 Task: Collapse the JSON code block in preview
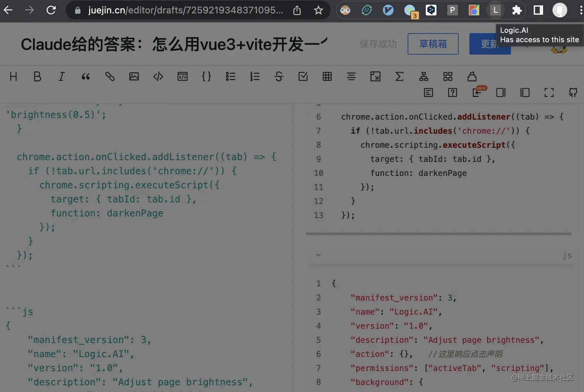pyautogui.click(x=318, y=255)
